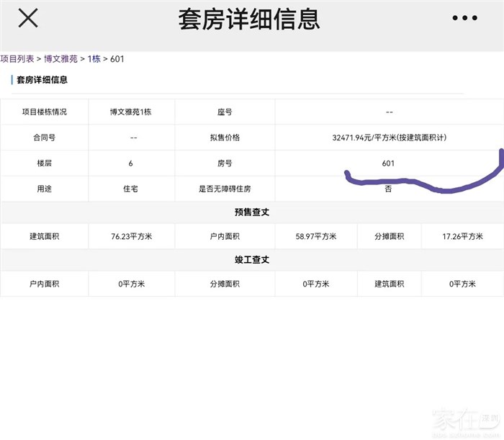Open the three-dot more options menu

(x=464, y=19)
